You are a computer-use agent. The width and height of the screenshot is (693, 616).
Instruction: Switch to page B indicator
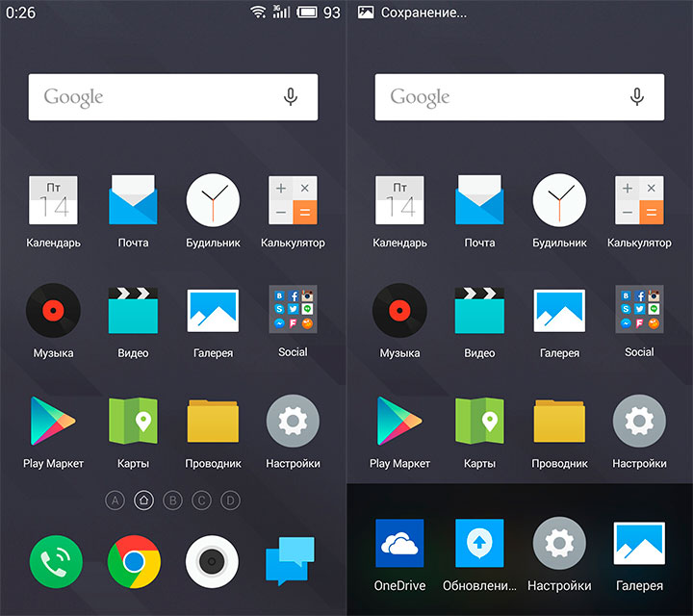pyautogui.click(x=173, y=500)
